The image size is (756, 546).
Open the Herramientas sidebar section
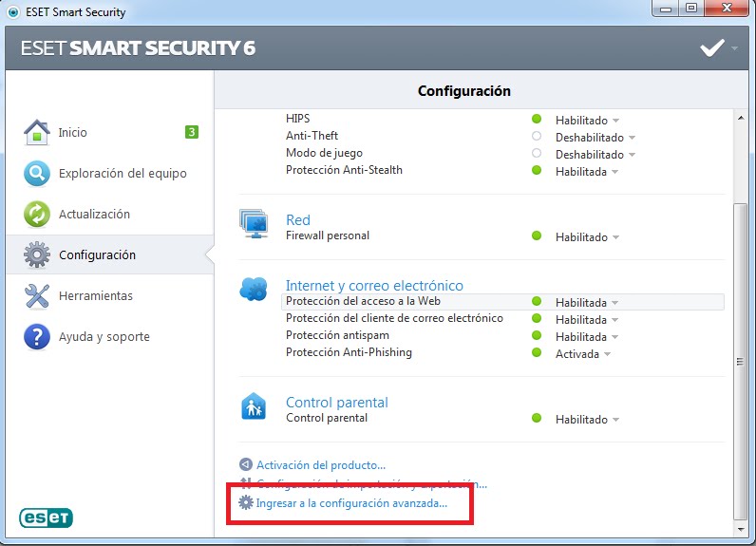95,296
